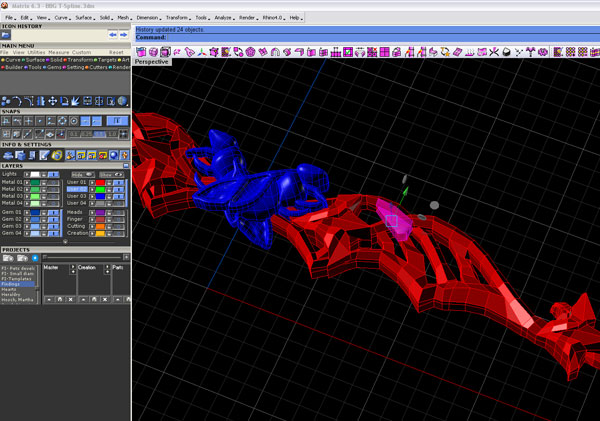Expand the Lights layer arrow
This screenshot has width=600, height=421.
click(x=27, y=175)
